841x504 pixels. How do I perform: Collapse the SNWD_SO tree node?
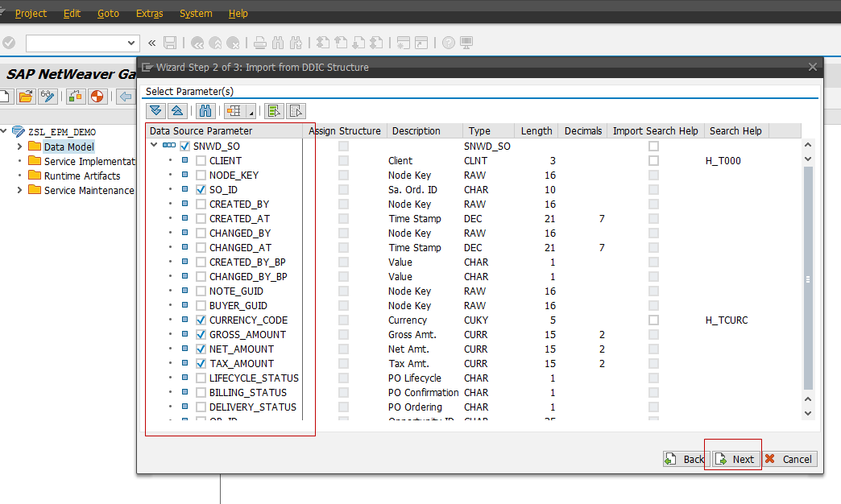153,146
